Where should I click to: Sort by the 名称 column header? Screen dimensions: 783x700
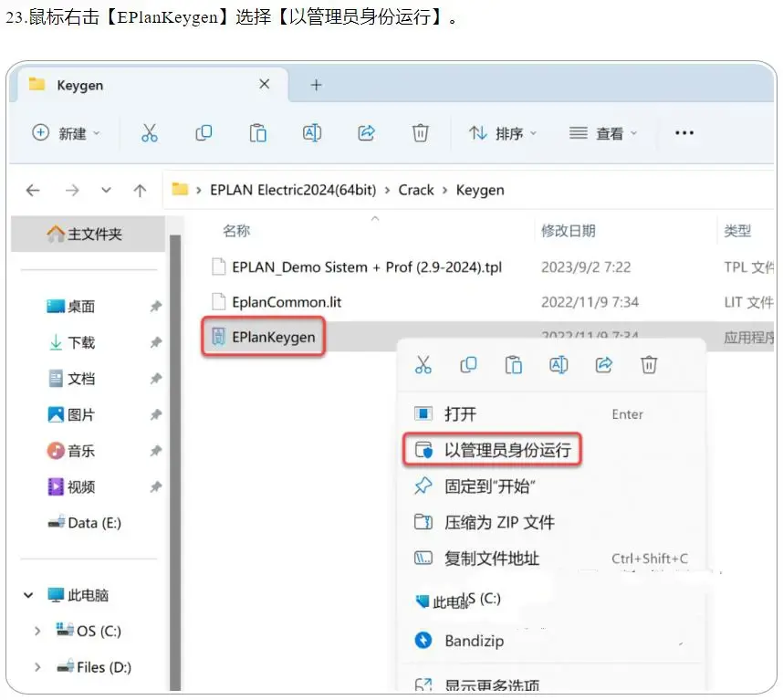point(236,231)
